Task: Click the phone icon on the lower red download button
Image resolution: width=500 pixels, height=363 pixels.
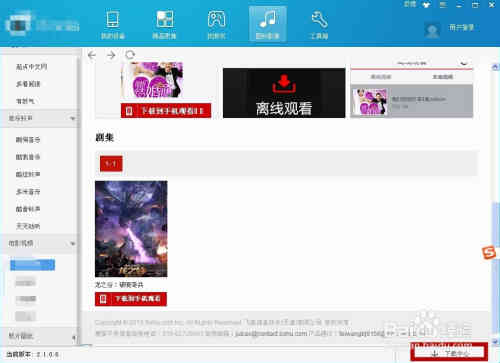Action: coord(103,299)
